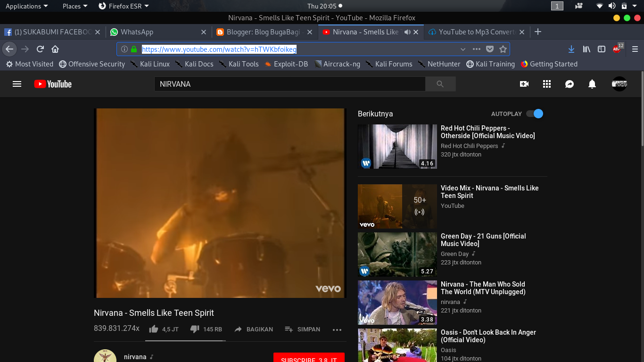Switch to the WhatsApp tab
The width and height of the screenshot is (644, 362).
click(158, 32)
